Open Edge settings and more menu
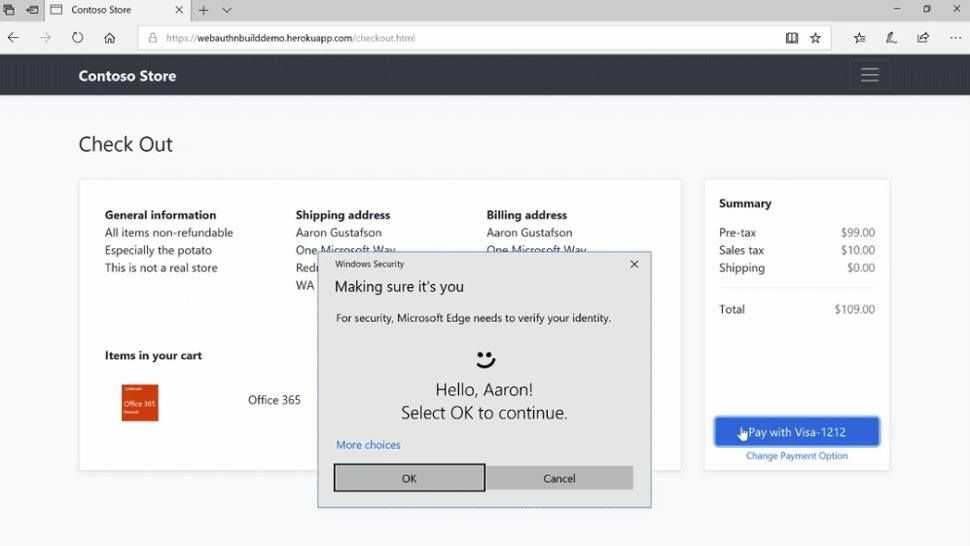The image size is (970, 546). pos(955,38)
